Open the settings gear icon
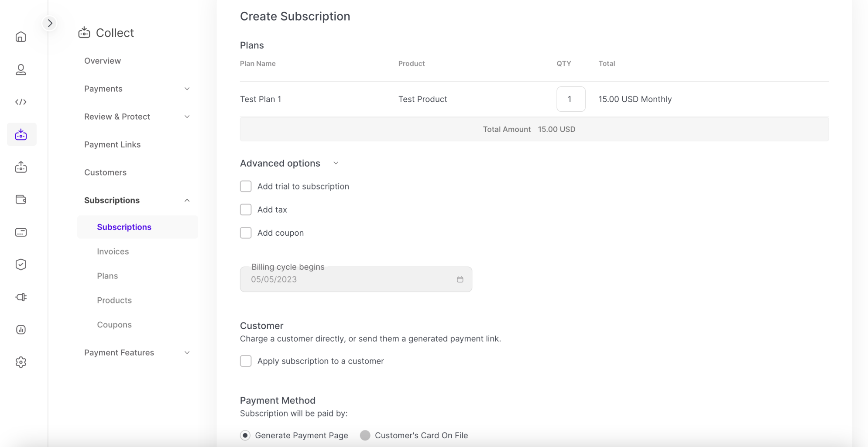Image resolution: width=868 pixels, height=447 pixels. point(21,362)
